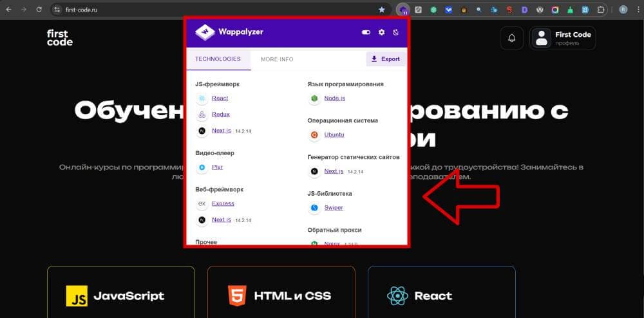Switch to the MORE INFO tab
This screenshot has width=644, height=318.
tap(277, 59)
